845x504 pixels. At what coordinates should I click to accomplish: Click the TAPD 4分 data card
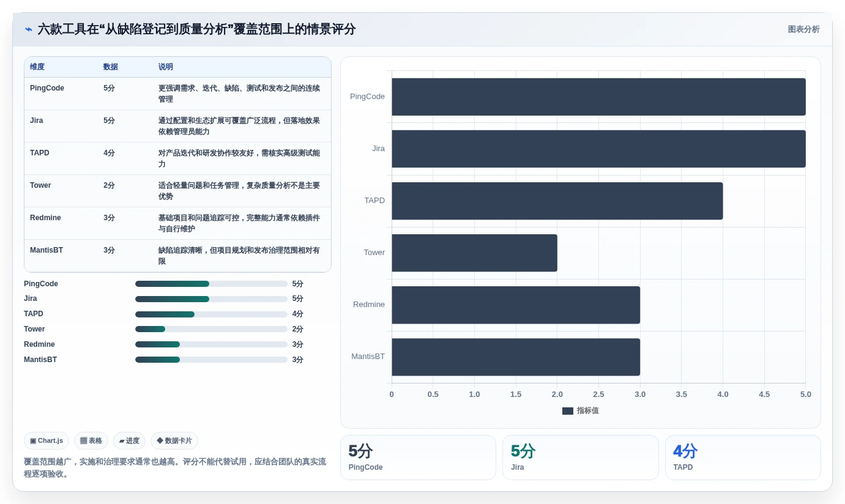point(743,458)
